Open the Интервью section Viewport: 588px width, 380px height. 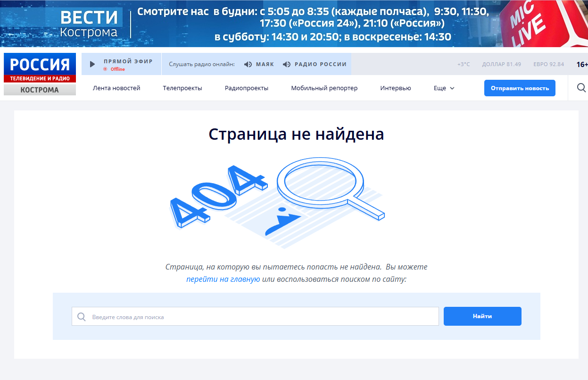[x=396, y=88]
